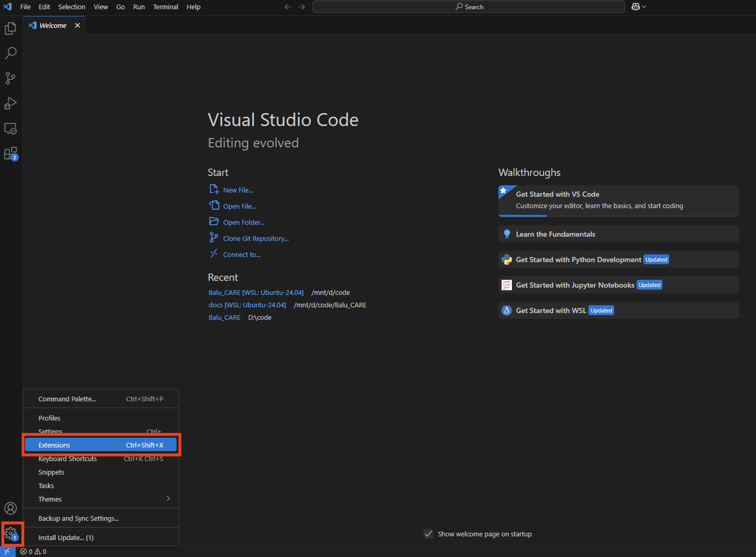
Task: Click the Open Folder icon
Action: (x=214, y=221)
